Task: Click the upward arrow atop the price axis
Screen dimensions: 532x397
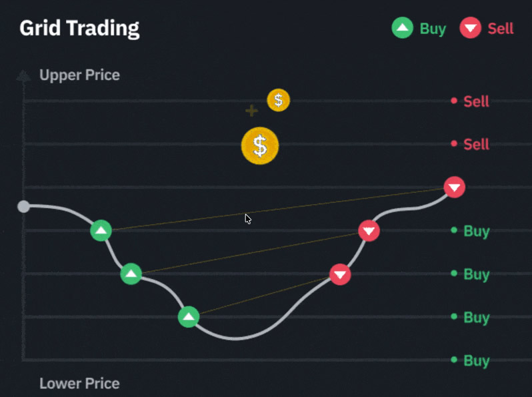Action: (x=23, y=75)
